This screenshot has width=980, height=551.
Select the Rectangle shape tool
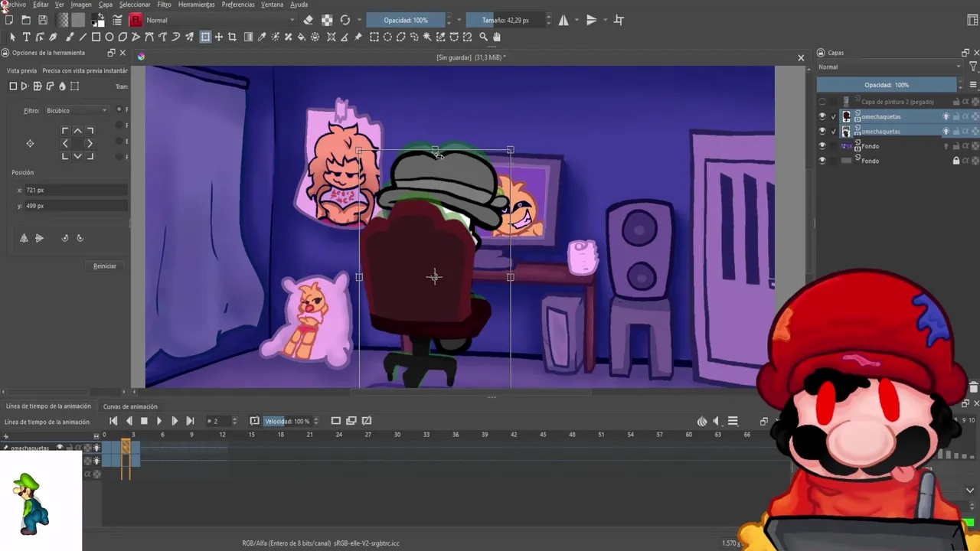96,37
